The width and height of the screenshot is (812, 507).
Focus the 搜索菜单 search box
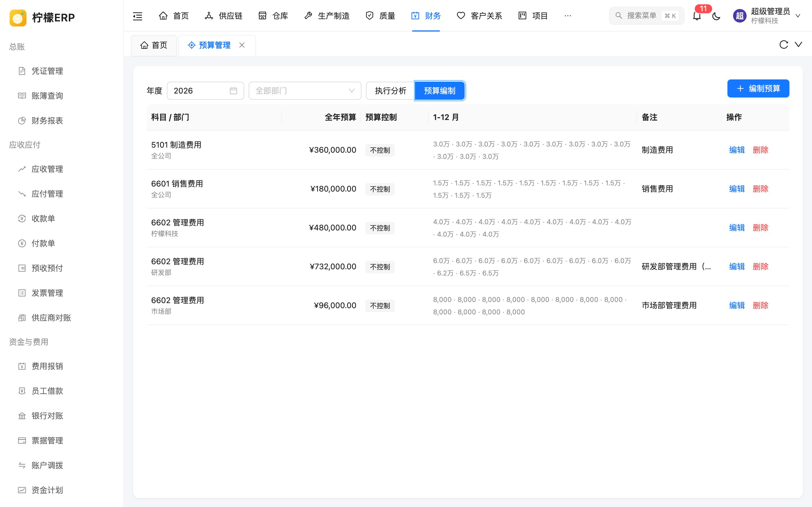pos(646,16)
